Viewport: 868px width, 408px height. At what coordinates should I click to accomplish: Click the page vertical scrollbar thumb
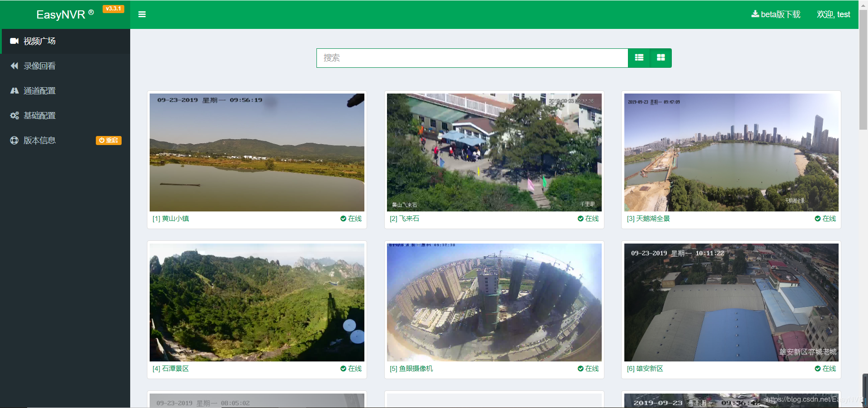point(863,70)
